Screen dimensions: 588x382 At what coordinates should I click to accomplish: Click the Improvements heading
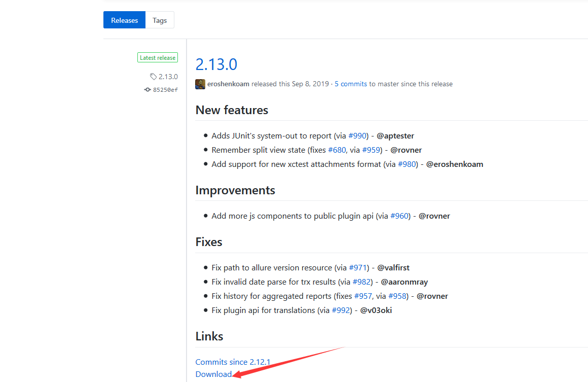[235, 191]
